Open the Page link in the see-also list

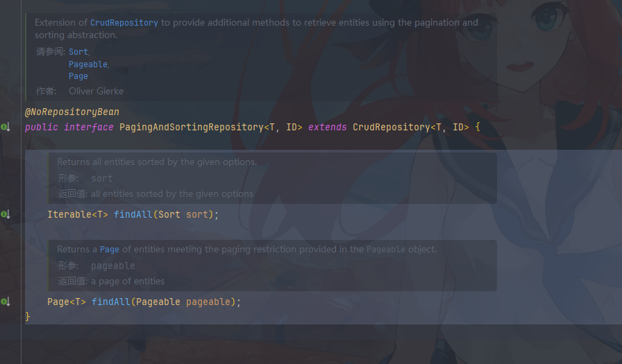78,76
